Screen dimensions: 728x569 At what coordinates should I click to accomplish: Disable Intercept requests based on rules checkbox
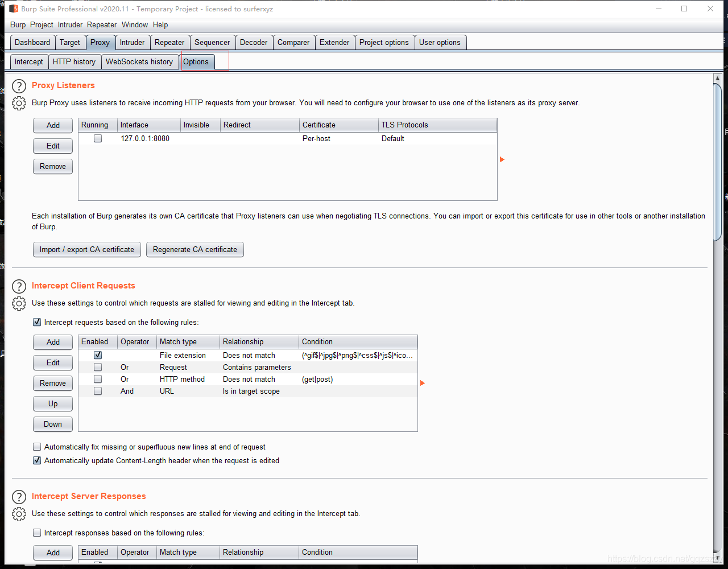37,322
